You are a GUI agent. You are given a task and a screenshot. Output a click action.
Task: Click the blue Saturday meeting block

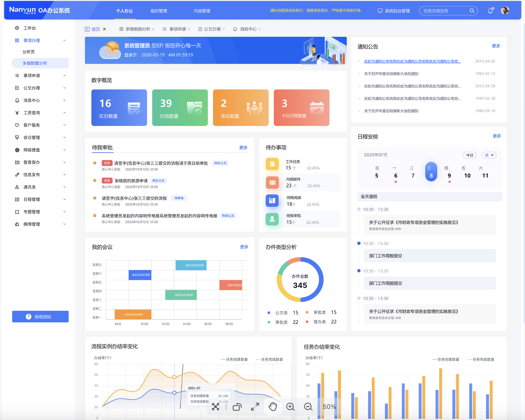click(x=140, y=275)
